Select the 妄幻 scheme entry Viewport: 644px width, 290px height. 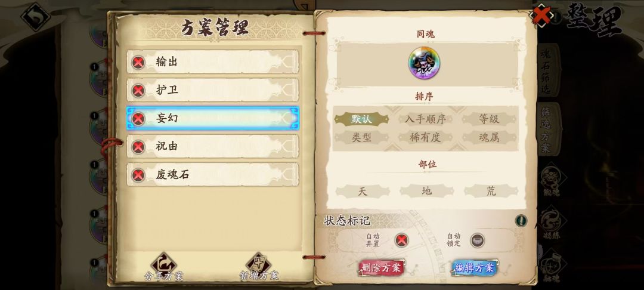(213, 118)
